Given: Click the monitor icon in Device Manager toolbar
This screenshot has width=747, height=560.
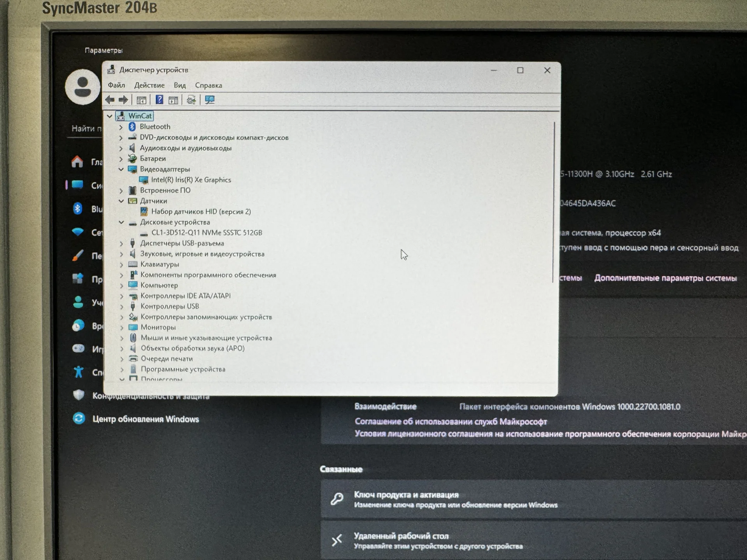Looking at the screenshot, I should (210, 100).
